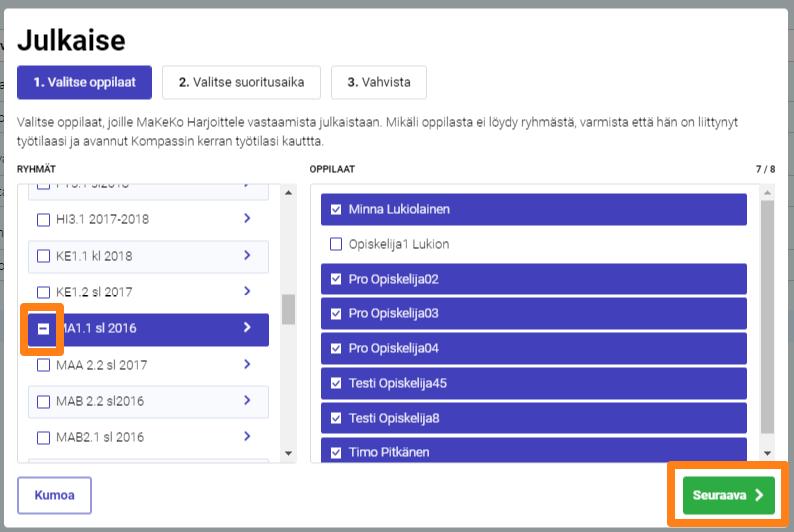Tick the MAB2.1 sl 2016 group checkbox

(x=44, y=437)
